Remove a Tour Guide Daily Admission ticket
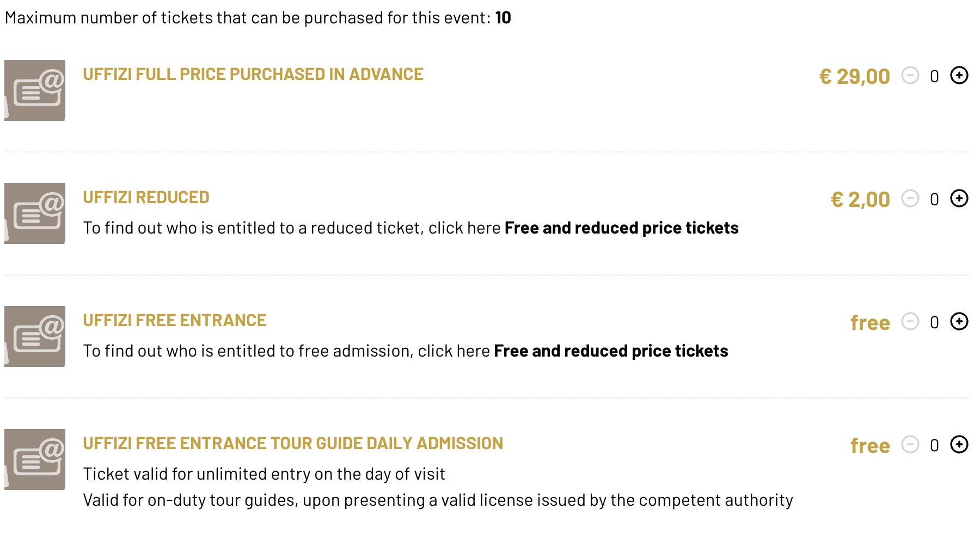 (x=910, y=444)
